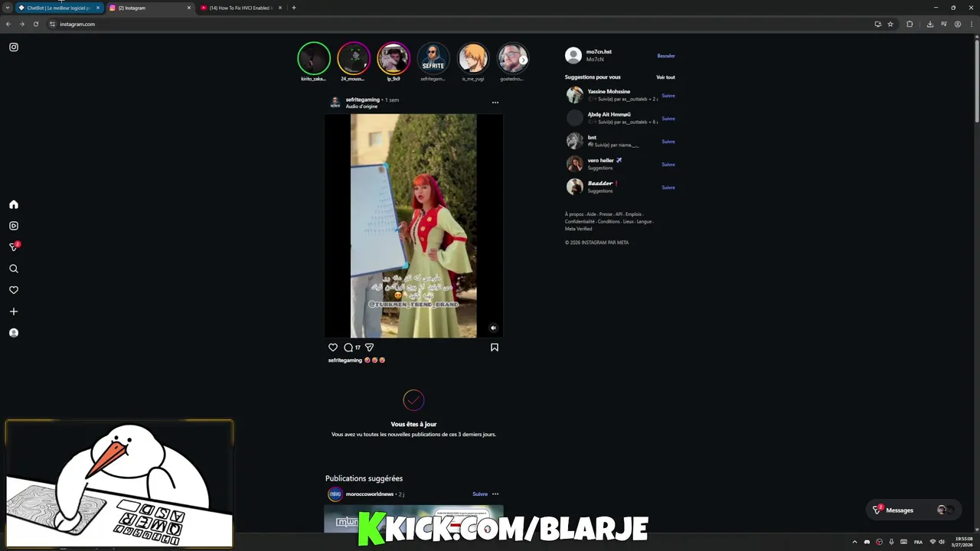Open Yassine Mohssine profile name
Screen dimensions: 980x551
point(609,92)
